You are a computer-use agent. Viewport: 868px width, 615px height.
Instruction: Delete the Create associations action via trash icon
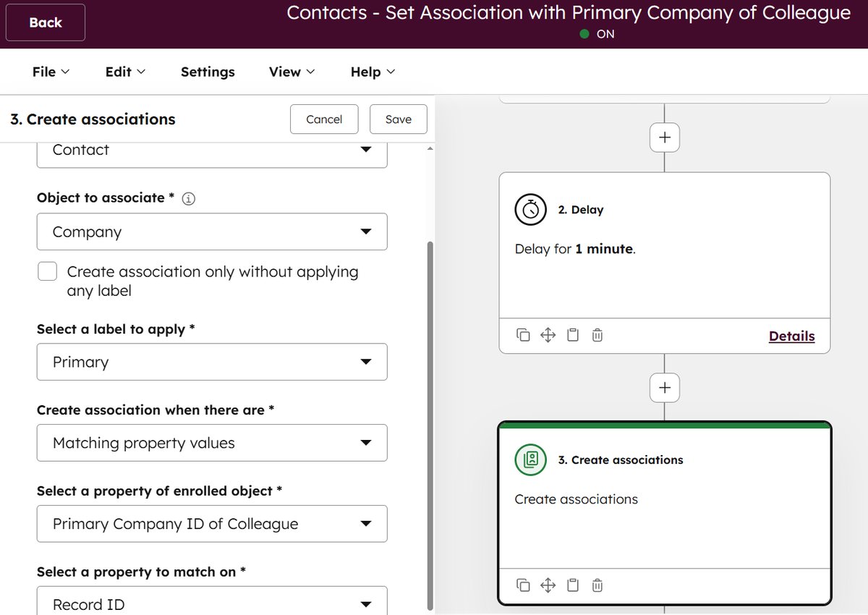[x=597, y=585]
